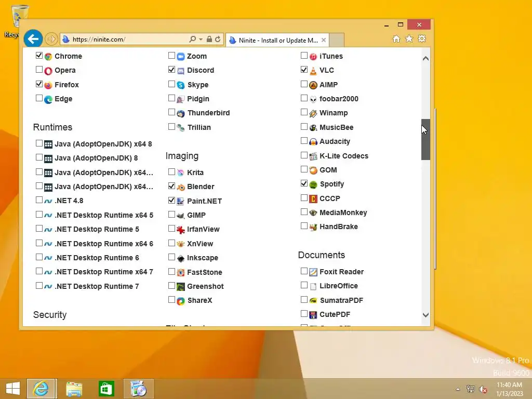Click the Edge logo icon
Viewport: 532px width, 399px height.
click(48, 99)
